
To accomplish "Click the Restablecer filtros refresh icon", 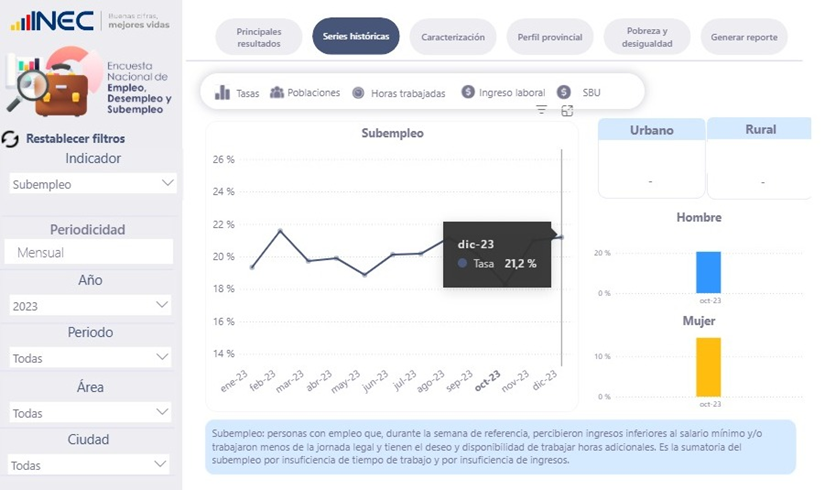I will 12,140.
